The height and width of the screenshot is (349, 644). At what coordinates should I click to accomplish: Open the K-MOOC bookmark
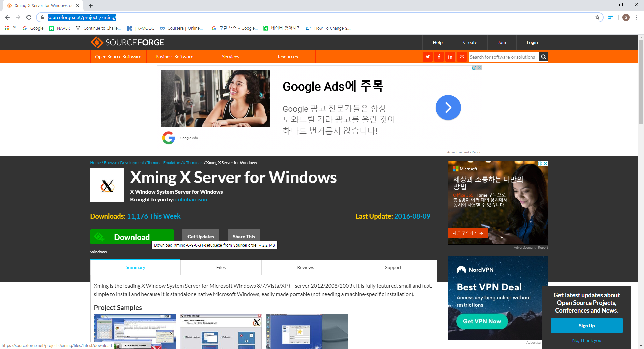click(x=141, y=28)
